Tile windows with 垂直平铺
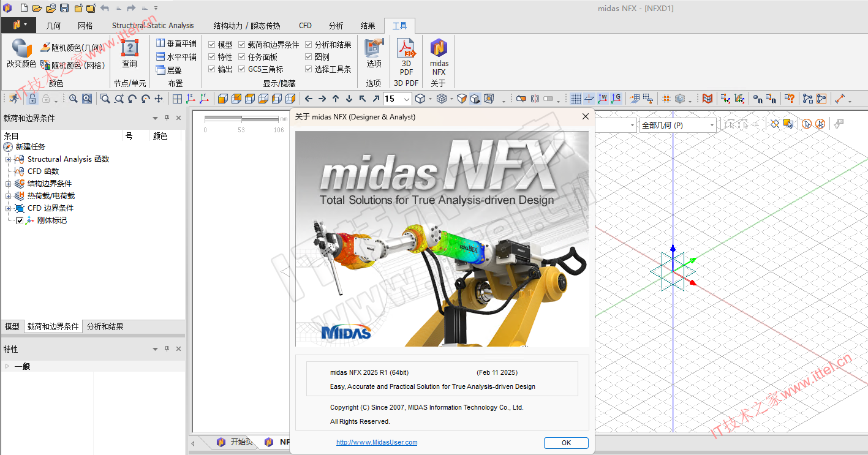This screenshot has height=455, width=868. pyautogui.click(x=176, y=43)
